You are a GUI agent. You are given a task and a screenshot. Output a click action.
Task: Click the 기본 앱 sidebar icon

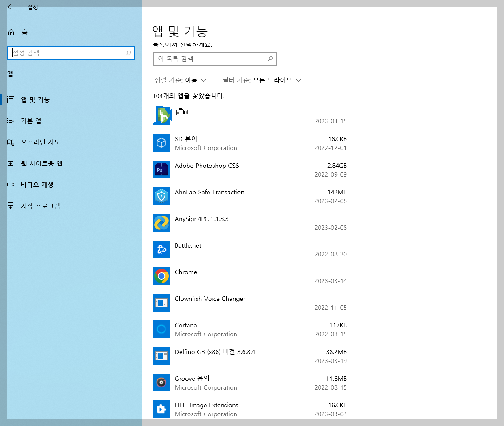point(11,121)
